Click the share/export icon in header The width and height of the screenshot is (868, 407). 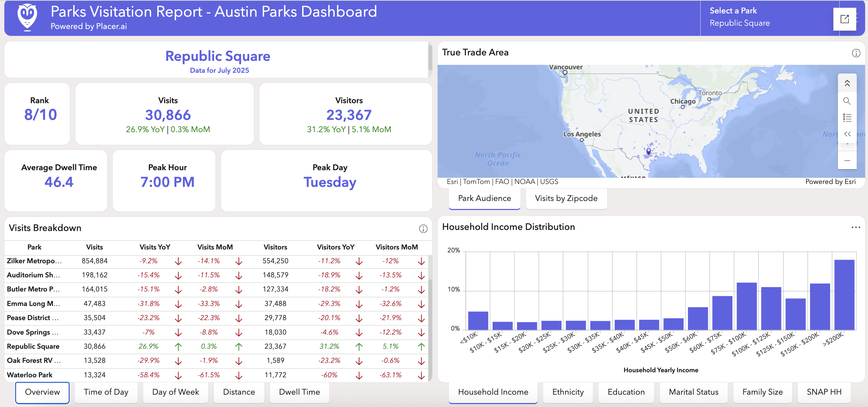coord(844,19)
